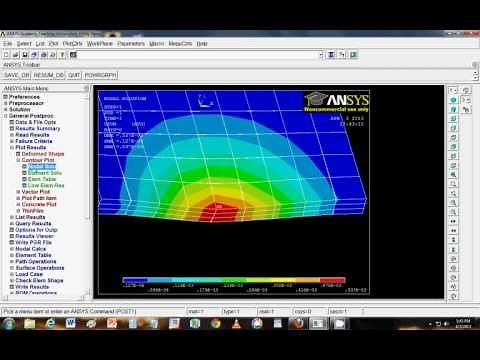Click into the ANSYS command input field
This screenshot has width=480, height=360.
click(199, 55)
